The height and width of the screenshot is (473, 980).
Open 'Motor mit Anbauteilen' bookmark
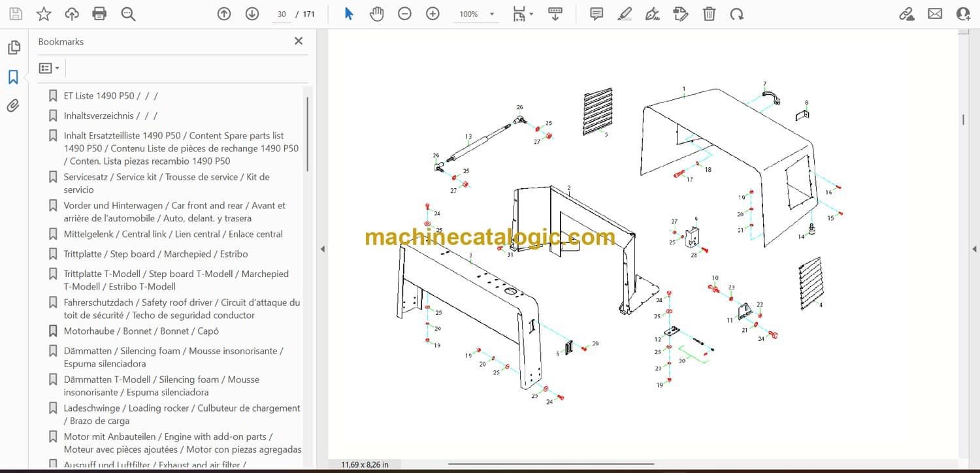pos(183,443)
